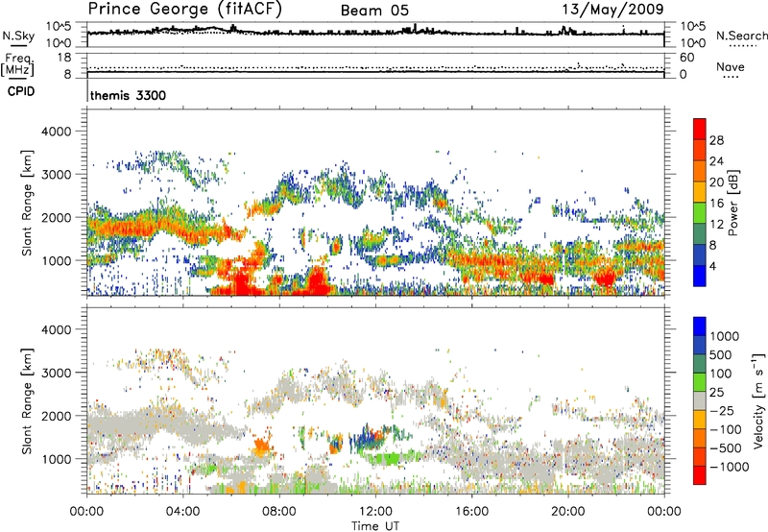Click the '08:00' time axis label
The width and height of the screenshot is (768, 532).
click(279, 512)
